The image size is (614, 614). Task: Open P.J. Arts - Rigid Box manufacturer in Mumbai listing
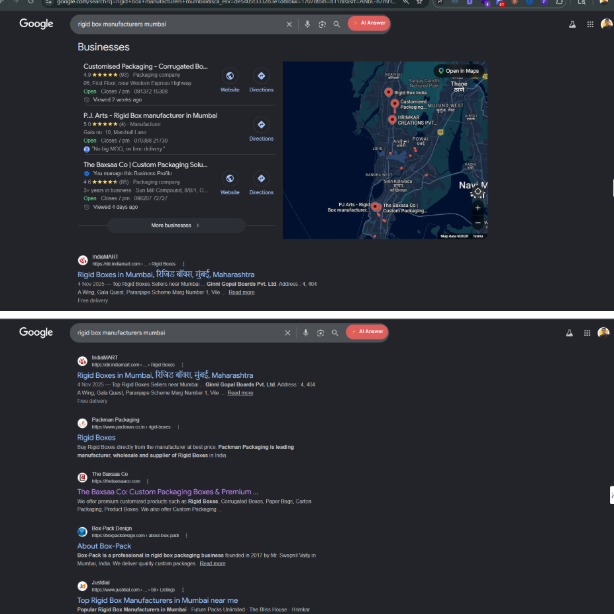pos(150,116)
